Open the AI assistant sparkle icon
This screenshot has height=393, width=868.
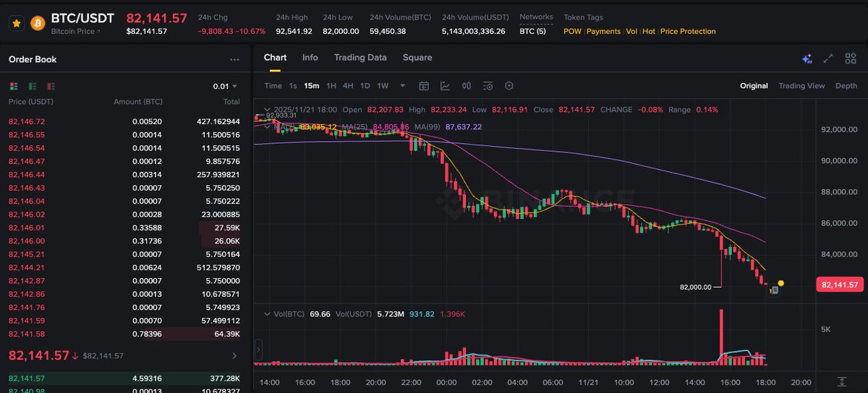pyautogui.click(x=807, y=59)
